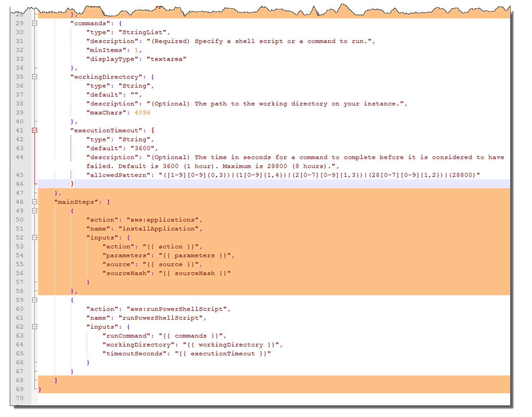Click the "aws:runPowerShellScript" action value

[177, 309]
